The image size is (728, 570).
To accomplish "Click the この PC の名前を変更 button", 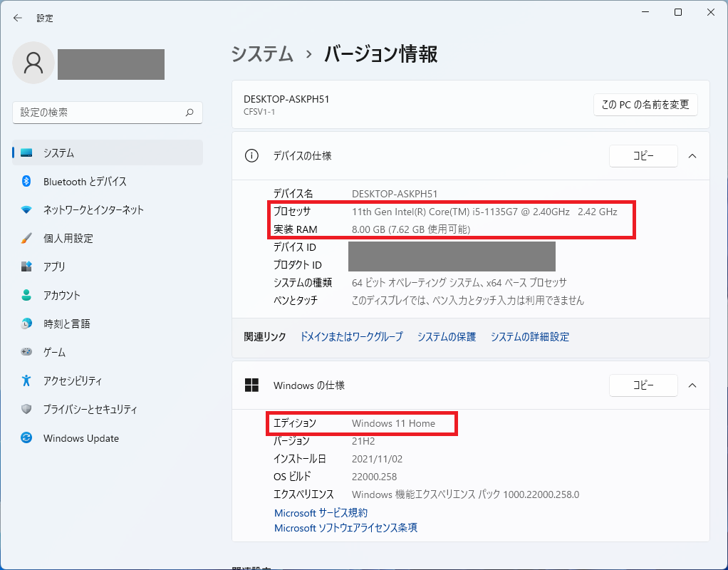I will pyautogui.click(x=645, y=105).
